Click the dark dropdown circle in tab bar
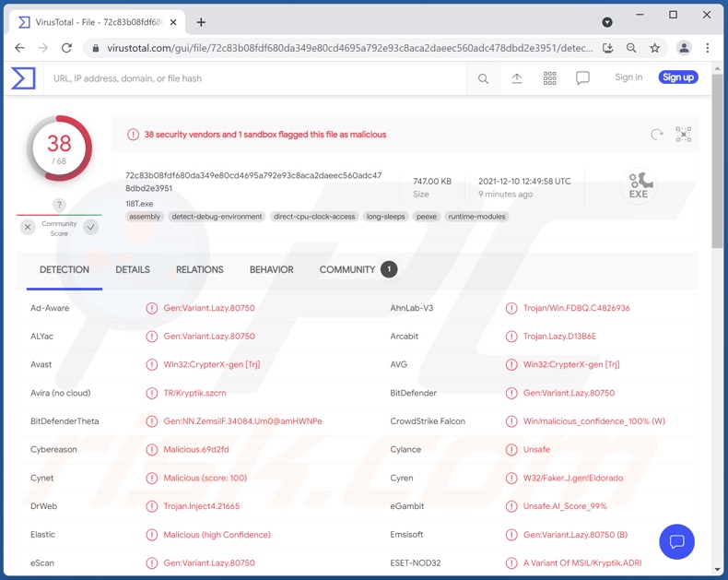728x580 pixels. 607,22
